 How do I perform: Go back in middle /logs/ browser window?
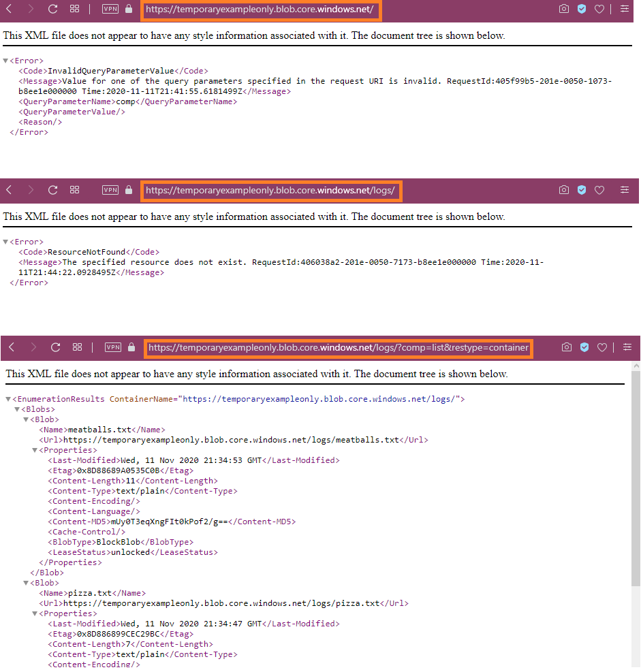(x=9, y=190)
